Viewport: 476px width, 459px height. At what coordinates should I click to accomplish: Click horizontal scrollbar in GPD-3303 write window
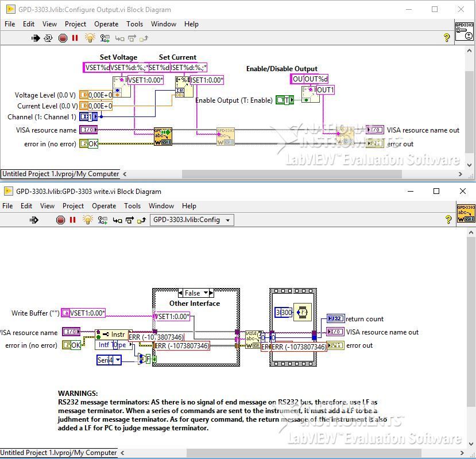tap(304, 453)
